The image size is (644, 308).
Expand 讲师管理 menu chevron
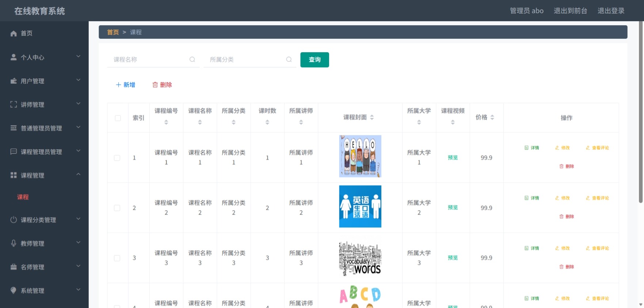[78, 104]
